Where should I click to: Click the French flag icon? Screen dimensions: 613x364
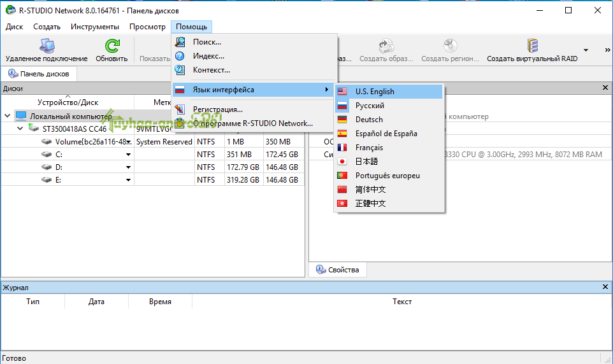[342, 148]
